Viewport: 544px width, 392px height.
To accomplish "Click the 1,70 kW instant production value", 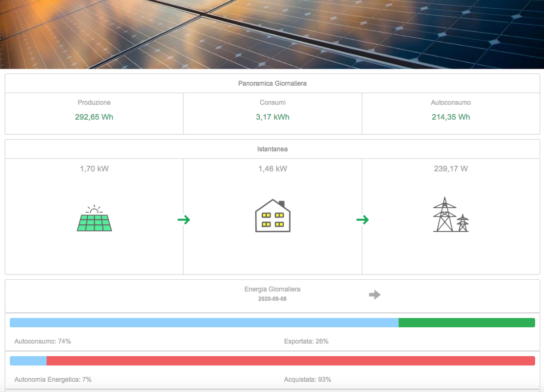I will click(95, 169).
